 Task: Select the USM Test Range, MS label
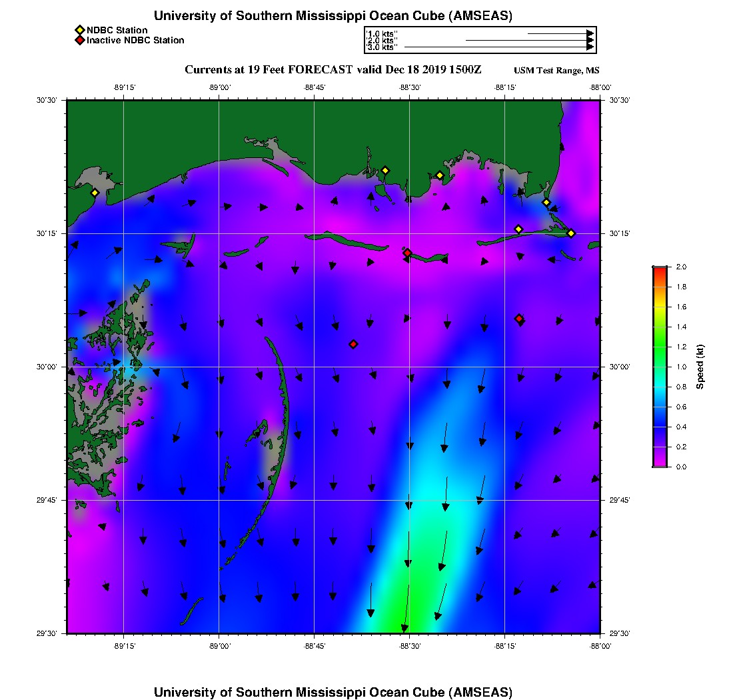pyautogui.click(x=556, y=71)
